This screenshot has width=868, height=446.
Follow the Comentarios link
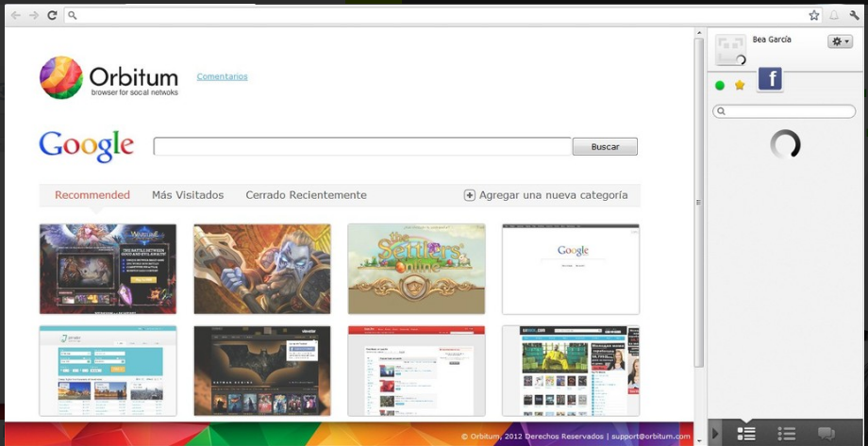222,76
